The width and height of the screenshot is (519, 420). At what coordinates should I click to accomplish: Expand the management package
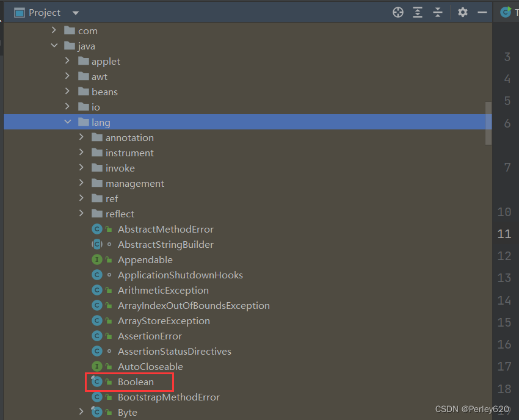point(81,183)
